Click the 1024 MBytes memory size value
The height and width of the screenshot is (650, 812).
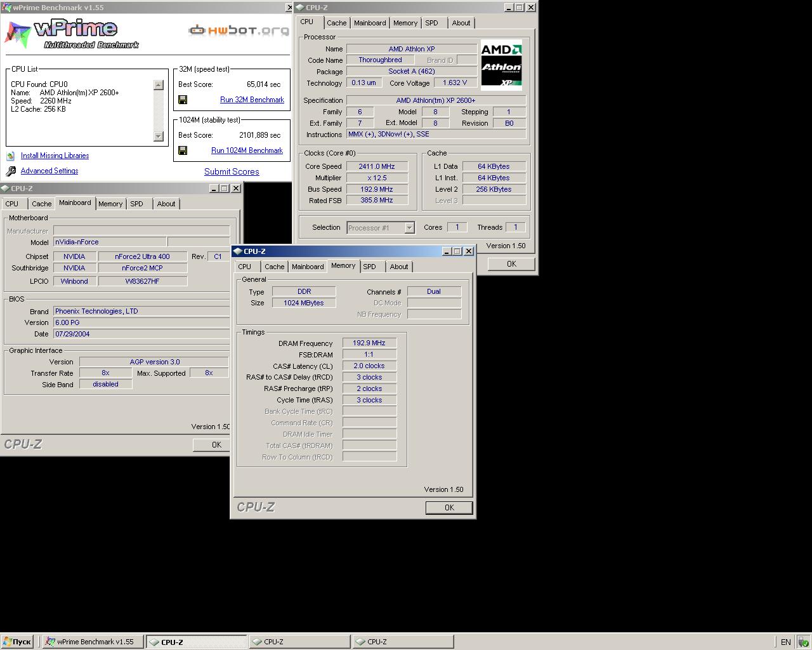[304, 303]
